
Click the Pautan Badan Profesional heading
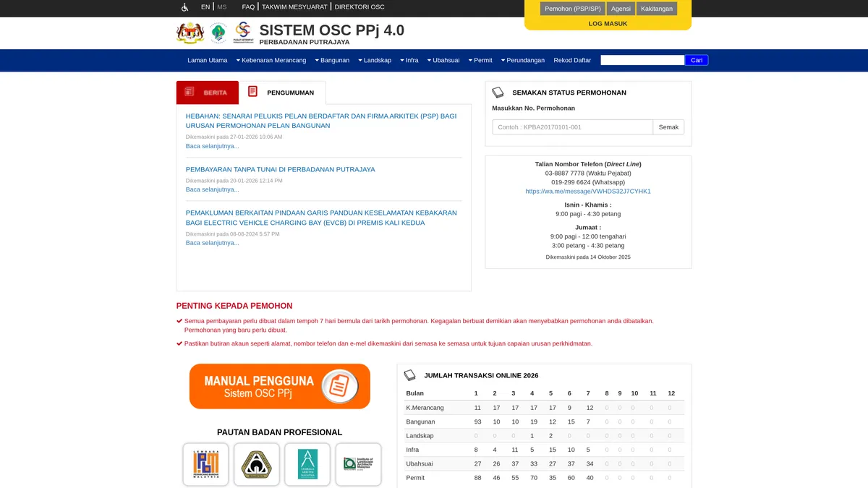click(280, 432)
